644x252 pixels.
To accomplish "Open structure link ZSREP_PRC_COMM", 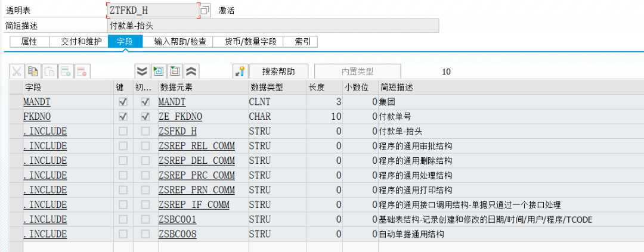I will [x=197, y=175].
